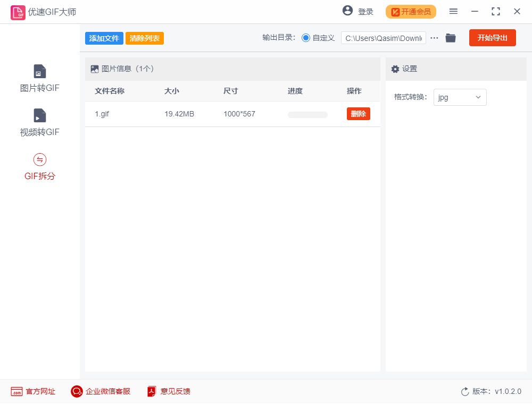
Task: Delete 1.gif using its 删除 button
Action: (358, 114)
